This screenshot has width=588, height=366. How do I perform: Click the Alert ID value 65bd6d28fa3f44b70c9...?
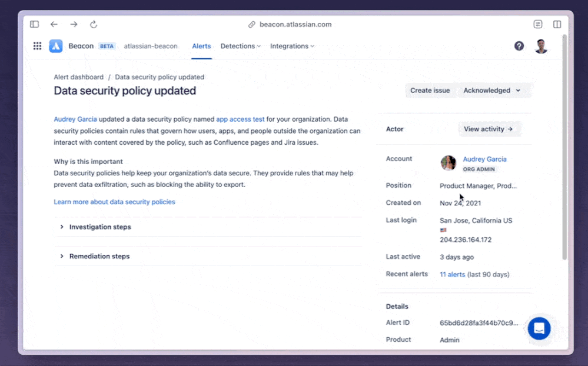pos(479,322)
